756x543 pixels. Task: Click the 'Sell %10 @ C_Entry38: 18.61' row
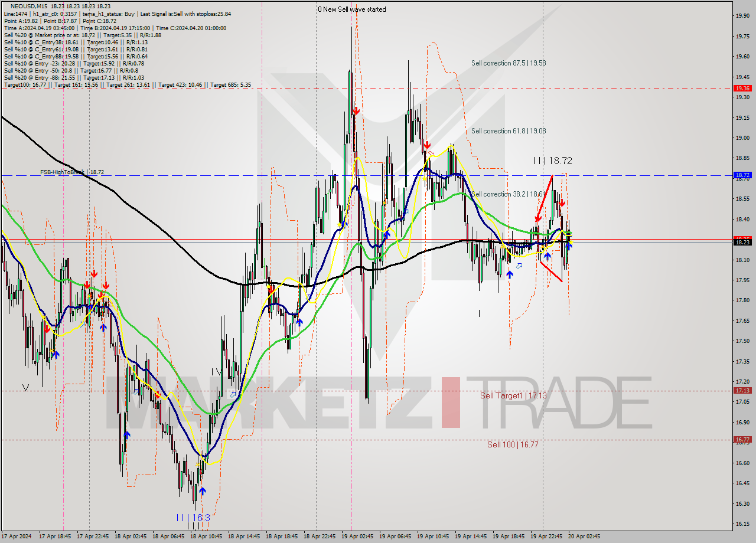click(x=76, y=42)
